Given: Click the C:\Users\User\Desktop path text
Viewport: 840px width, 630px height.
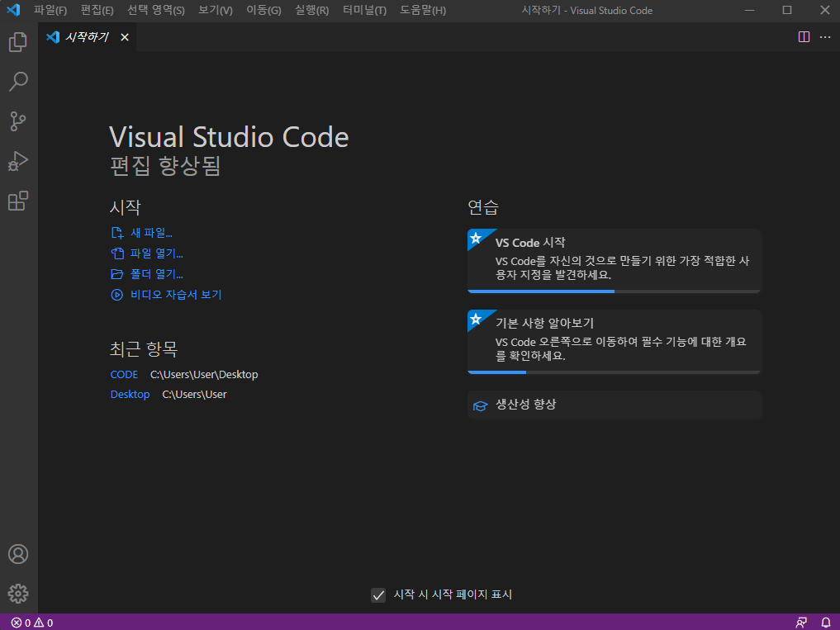Looking at the screenshot, I should coord(204,375).
